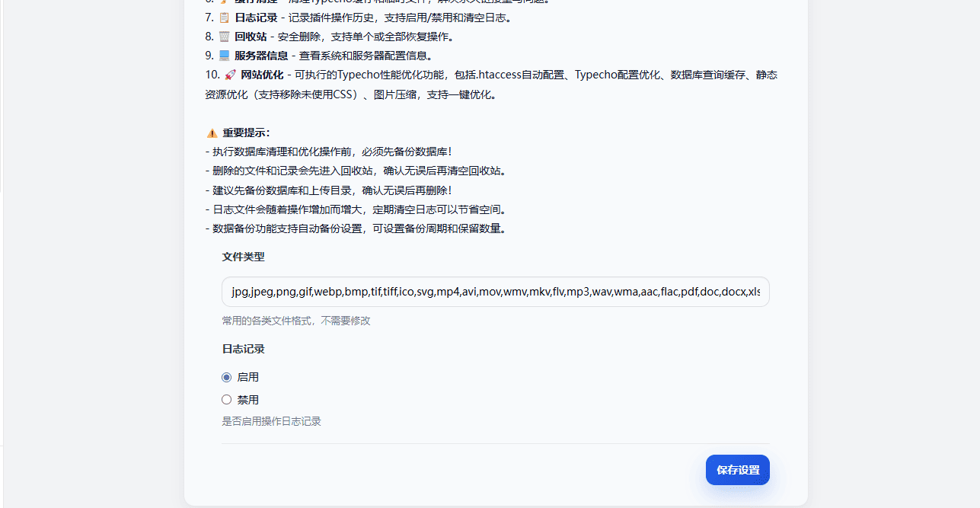Click the 禁用 label text
The image size is (980, 508).
coord(248,399)
